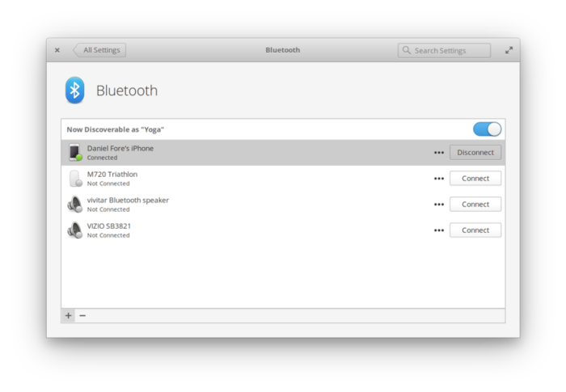This screenshot has height=392, width=566.
Task: Focus the Search Settings field
Action: [x=445, y=51]
